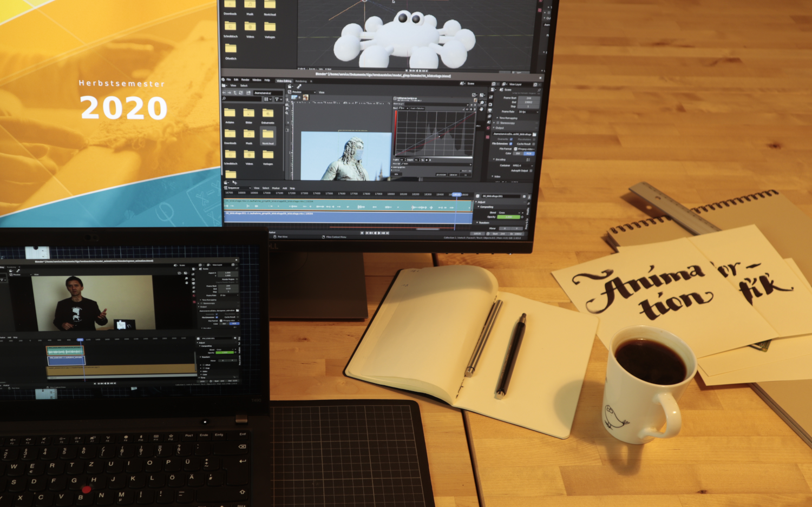Go to parent directory in file browser
Image resolution: width=812 pixels, height=507 pixels.
click(x=235, y=93)
